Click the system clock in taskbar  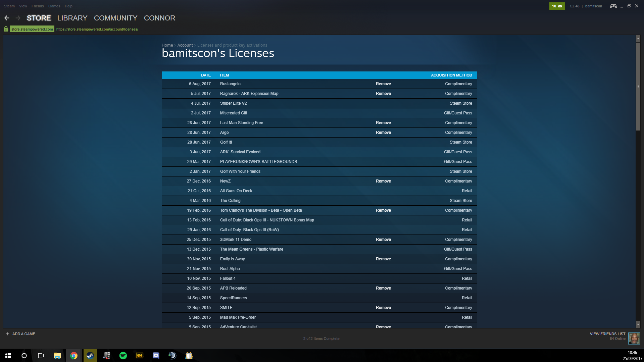pos(632,356)
